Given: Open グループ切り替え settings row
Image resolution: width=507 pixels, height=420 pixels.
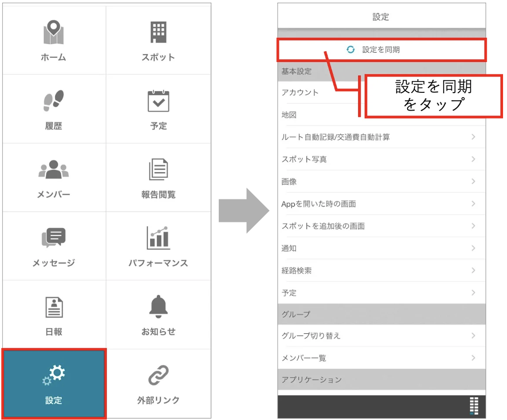Looking at the screenshot, I should pyautogui.click(x=381, y=336).
